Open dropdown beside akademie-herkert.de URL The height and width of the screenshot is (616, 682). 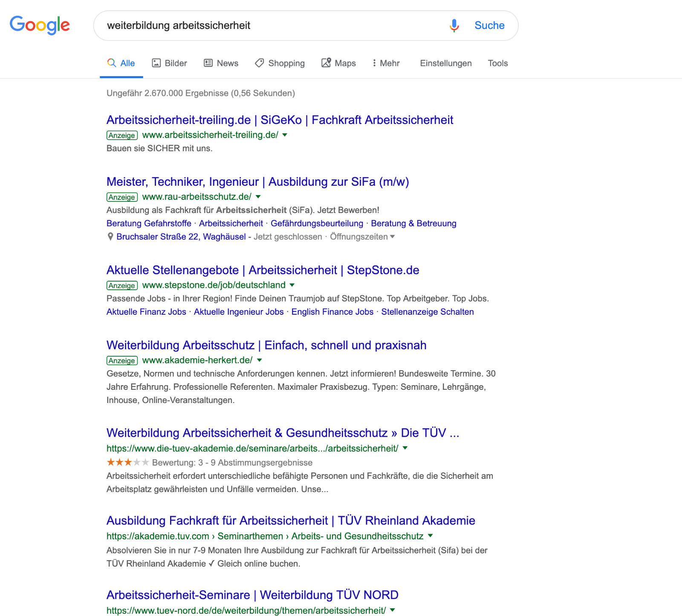pos(259,360)
